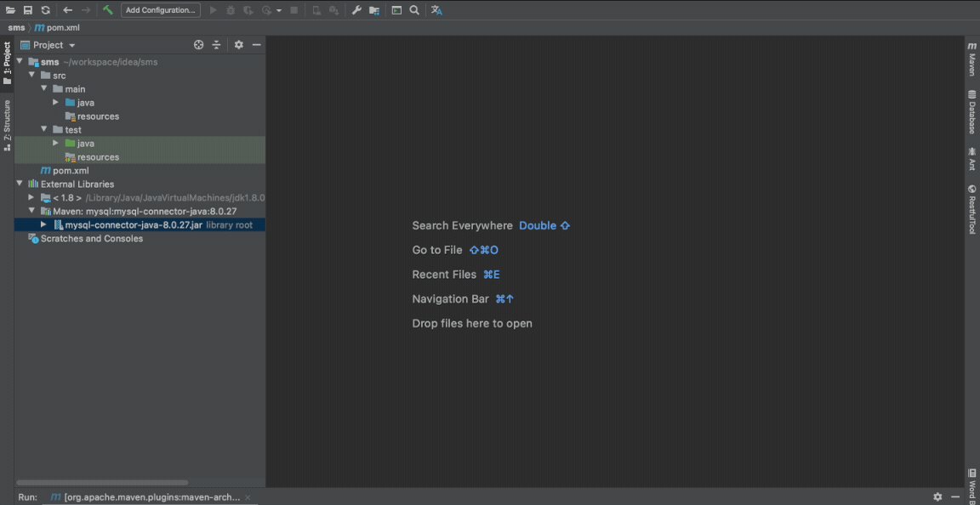The image size is (980, 505).
Task: Click Collapse All icon in Project panel
Action: point(216,45)
